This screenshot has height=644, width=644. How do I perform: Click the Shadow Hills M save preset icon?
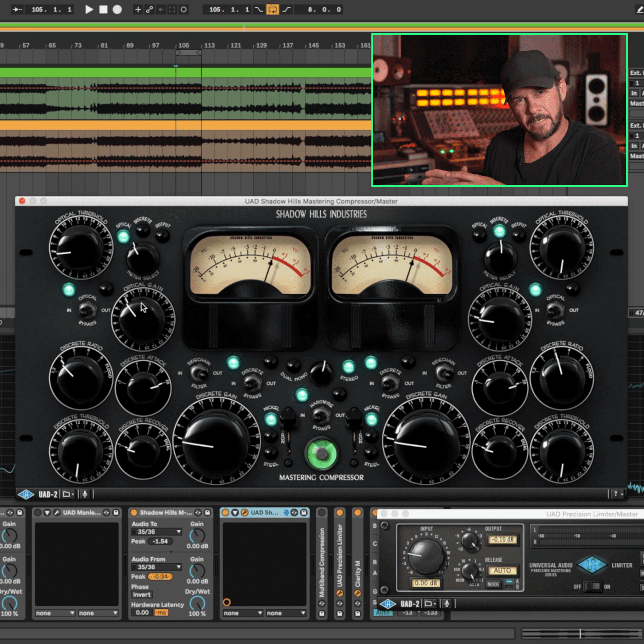click(x=207, y=513)
